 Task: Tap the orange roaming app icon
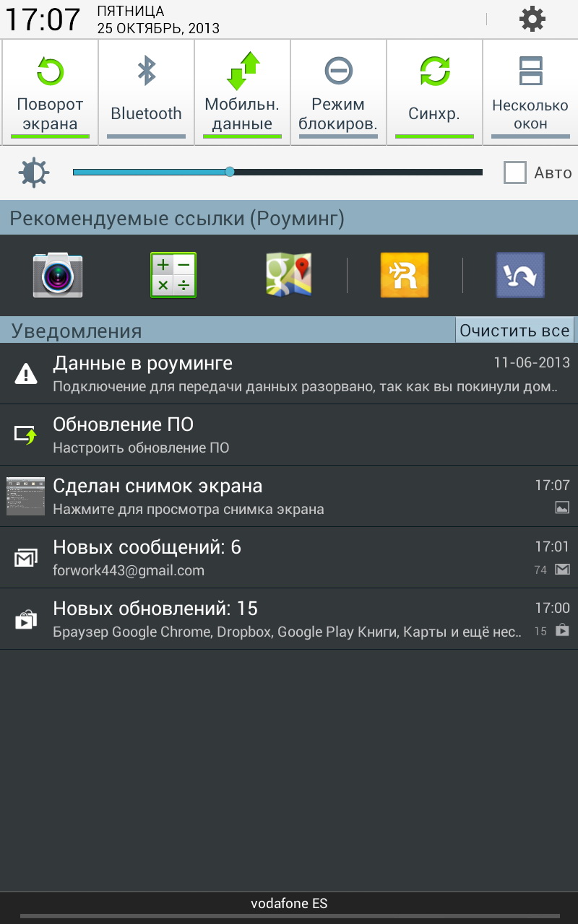(405, 275)
